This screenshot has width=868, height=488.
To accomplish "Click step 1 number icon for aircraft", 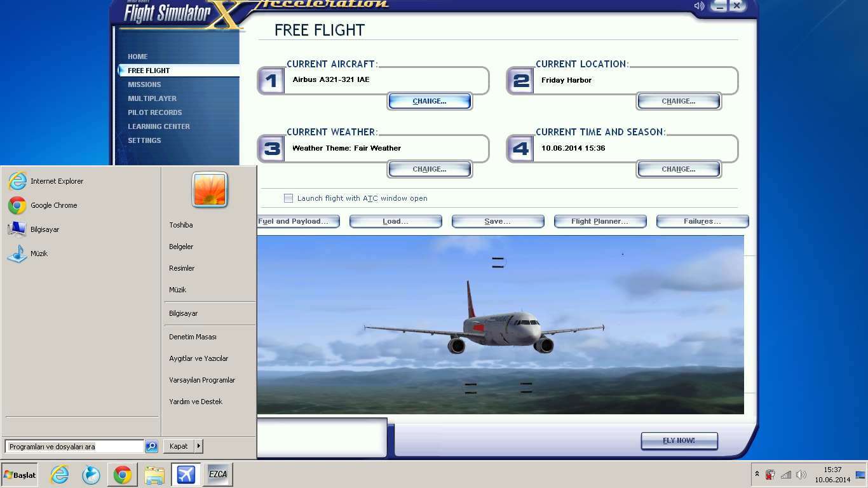I will pos(271,81).
